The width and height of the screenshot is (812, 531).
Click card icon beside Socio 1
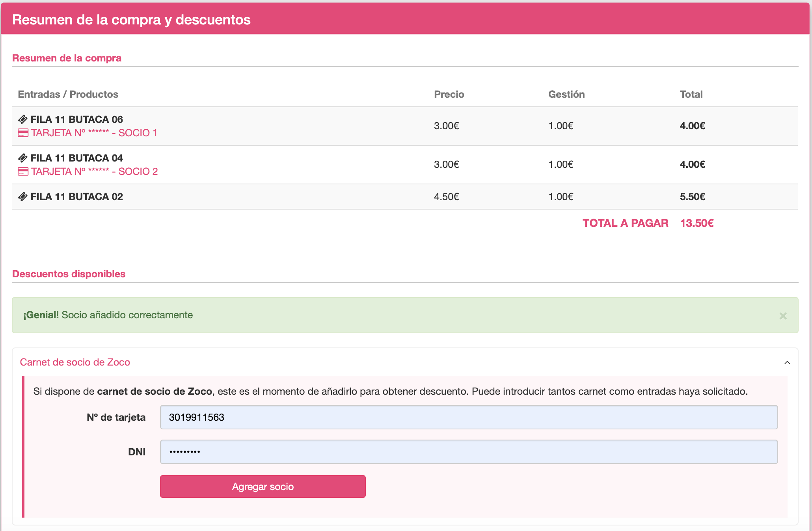[23, 133]
